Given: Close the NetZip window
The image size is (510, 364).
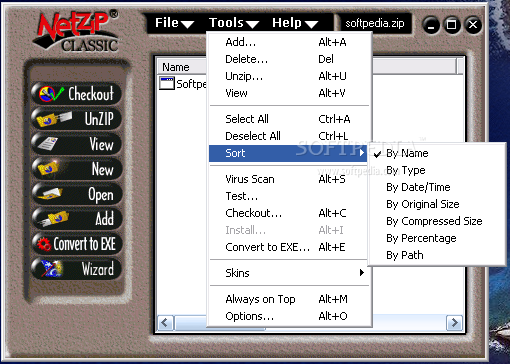Looking at the screenshot, I should [x=473, y=25].
